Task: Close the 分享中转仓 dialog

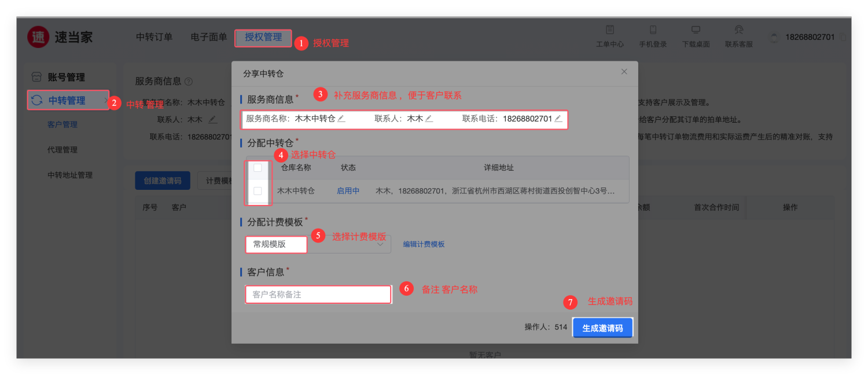Action: [624, 72]
